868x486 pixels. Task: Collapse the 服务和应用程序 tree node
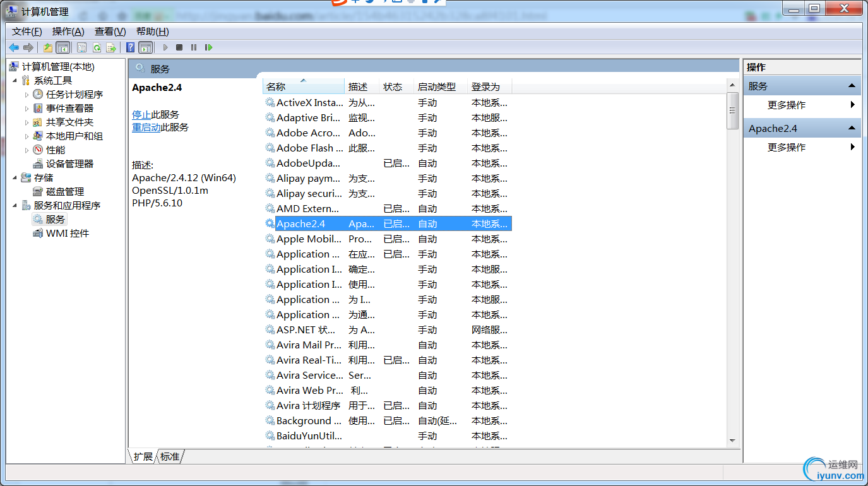coord(15,205)
